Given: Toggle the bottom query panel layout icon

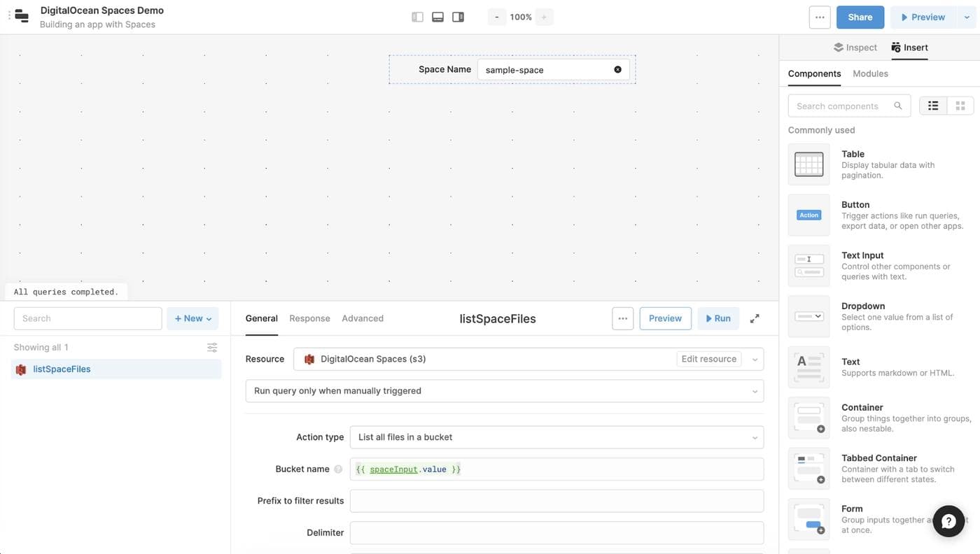Looking at the screenshot, I should coord(437,17).
